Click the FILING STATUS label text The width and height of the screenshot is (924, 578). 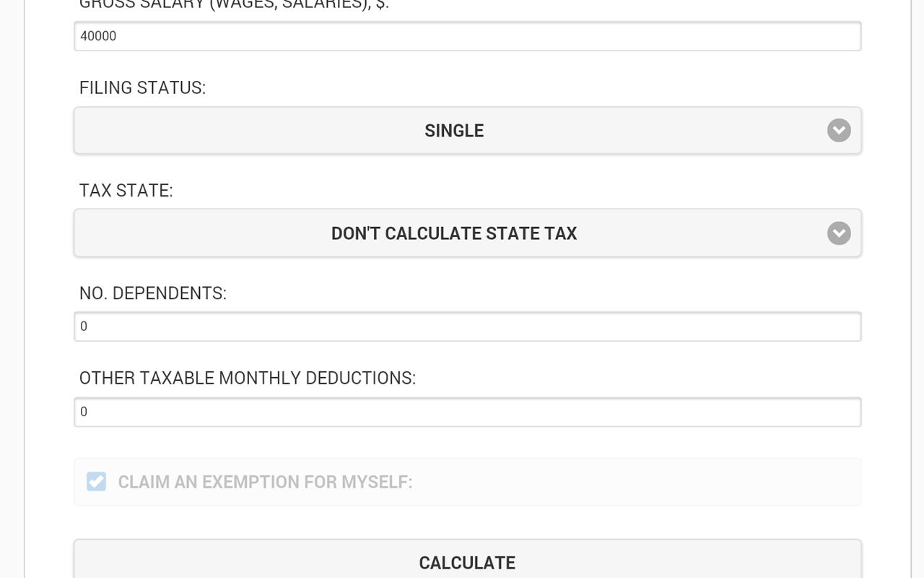tap(141, 87)
